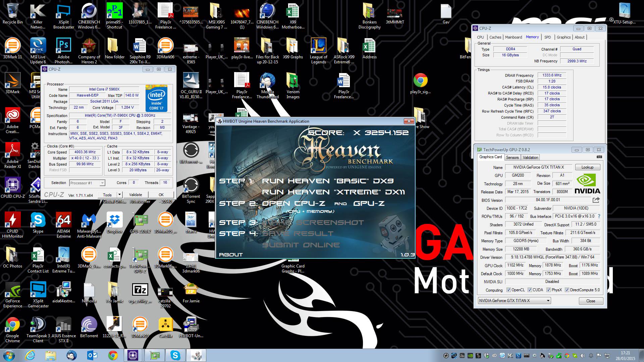Open the Recycle Bin desktop icon
The height and width of the screenshot is (362, 644).
pyautogui.click(x=13, y=14)
